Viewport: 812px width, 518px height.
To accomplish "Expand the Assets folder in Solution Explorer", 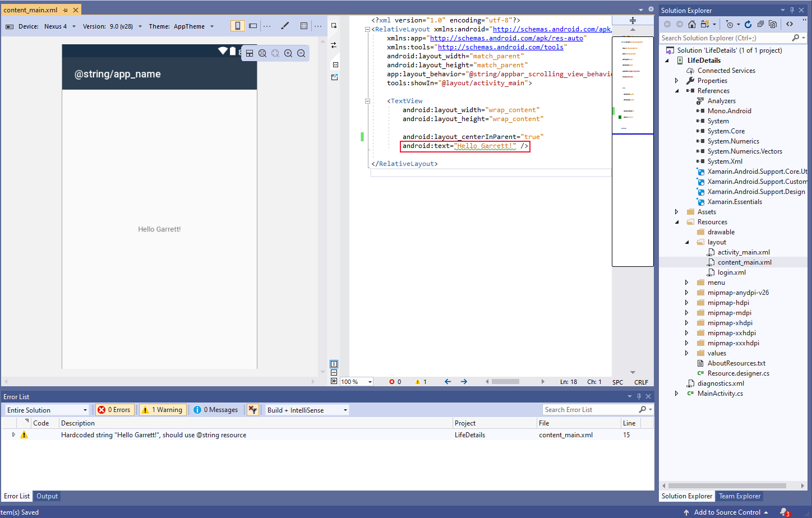I will coord(677,211).
